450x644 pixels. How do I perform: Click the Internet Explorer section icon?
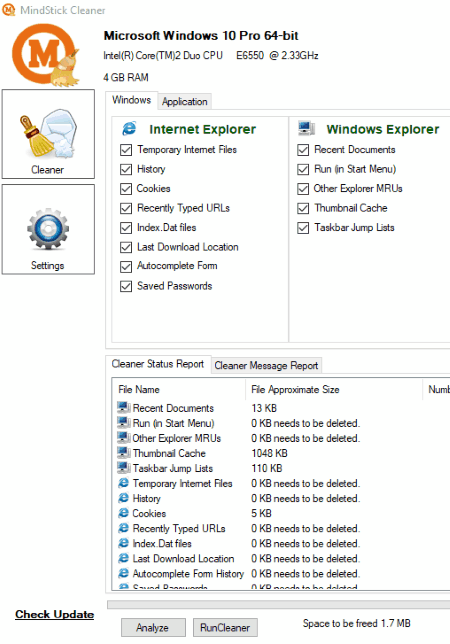click(129, 129)
